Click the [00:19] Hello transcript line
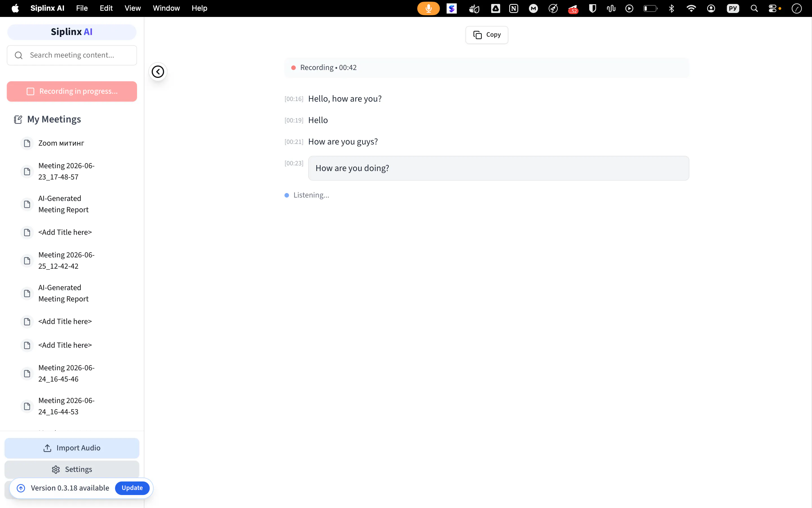The height and width of the screenshot is (508, 812). (318, 120)
